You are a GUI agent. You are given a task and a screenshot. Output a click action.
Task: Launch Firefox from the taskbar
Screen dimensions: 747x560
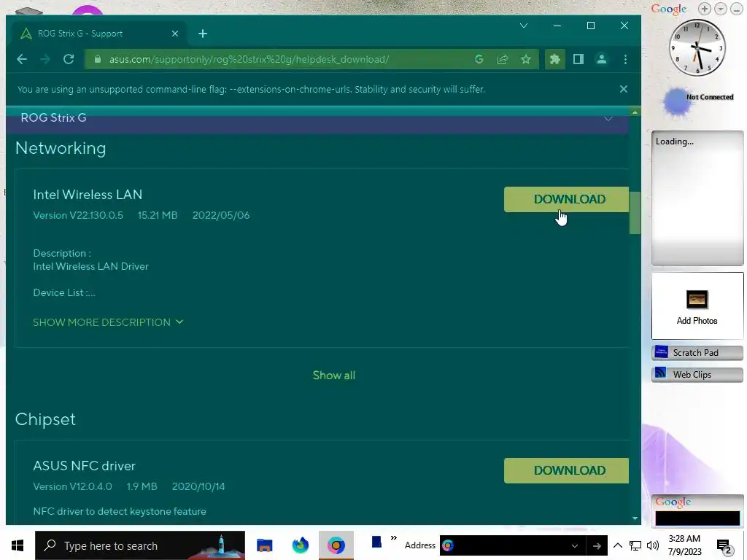300,545
